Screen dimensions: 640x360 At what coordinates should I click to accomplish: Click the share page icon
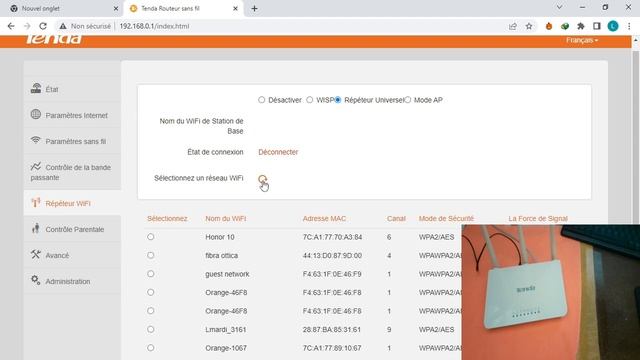pyautogui.click(x=513, y=26)
